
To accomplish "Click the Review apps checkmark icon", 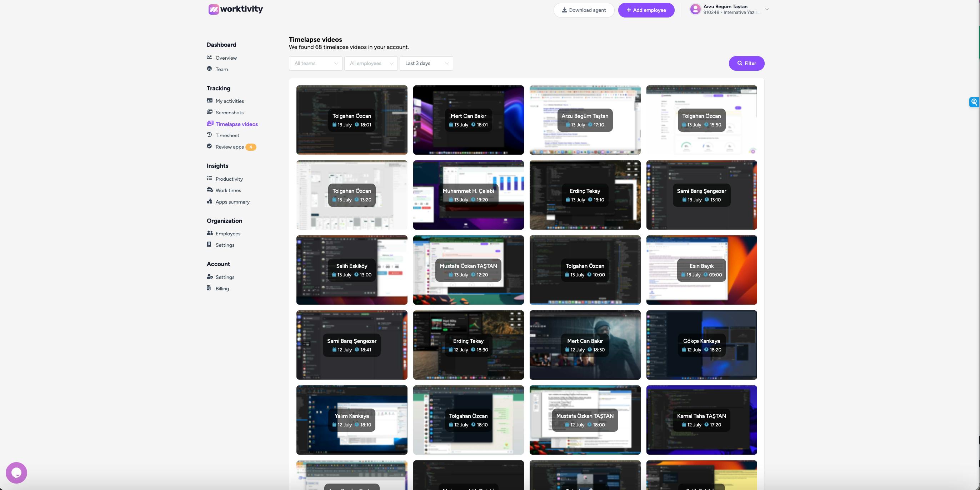I will 209,146.
